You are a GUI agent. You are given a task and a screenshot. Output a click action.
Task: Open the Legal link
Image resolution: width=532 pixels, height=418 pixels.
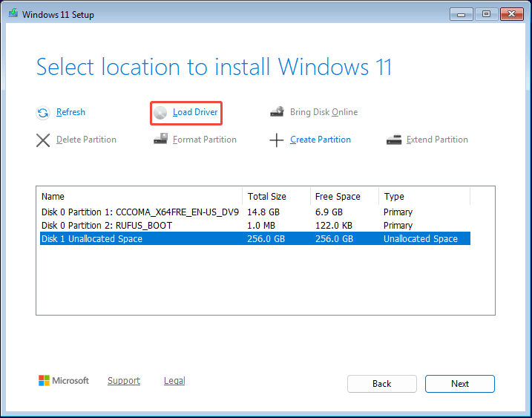tap(174, 381)
